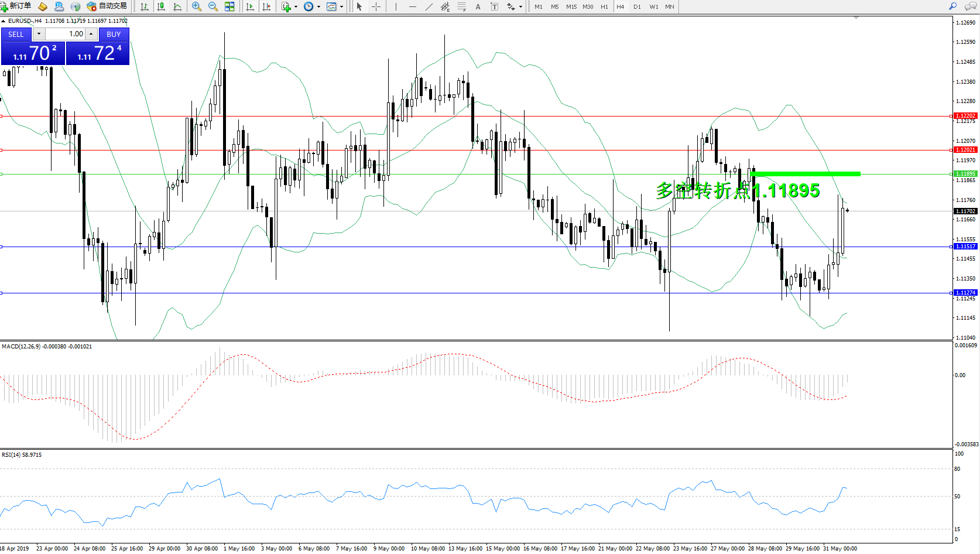Expand the chart templates dropdown arrow
Image resolution: width=980 pixels, height=554 pixels.
[341, 7]
